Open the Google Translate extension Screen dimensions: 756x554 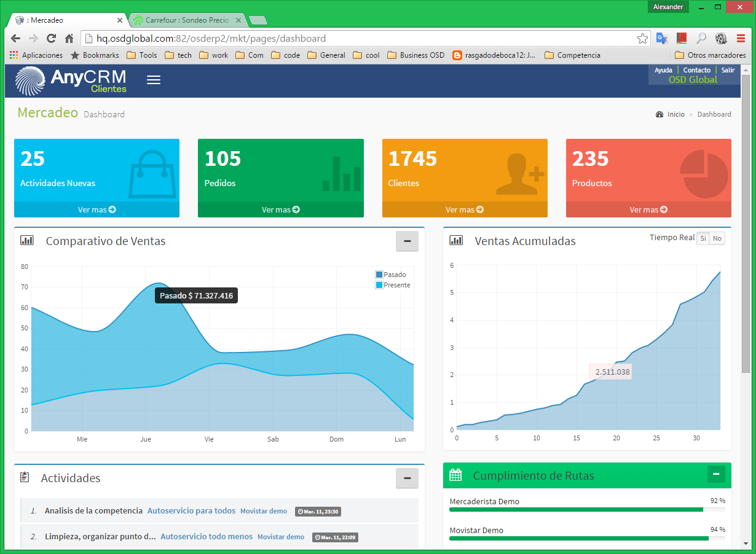(662, 38)
